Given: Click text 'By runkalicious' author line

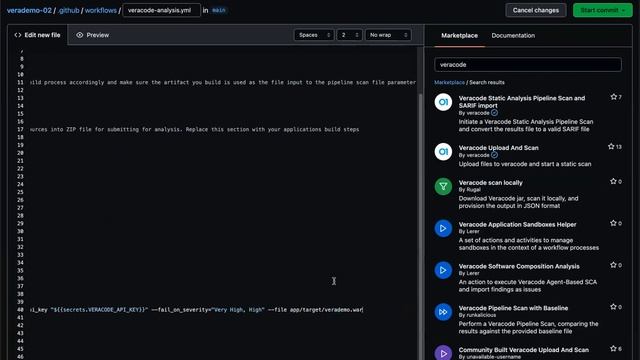Looking at the screenshot, I should point(477,315).
